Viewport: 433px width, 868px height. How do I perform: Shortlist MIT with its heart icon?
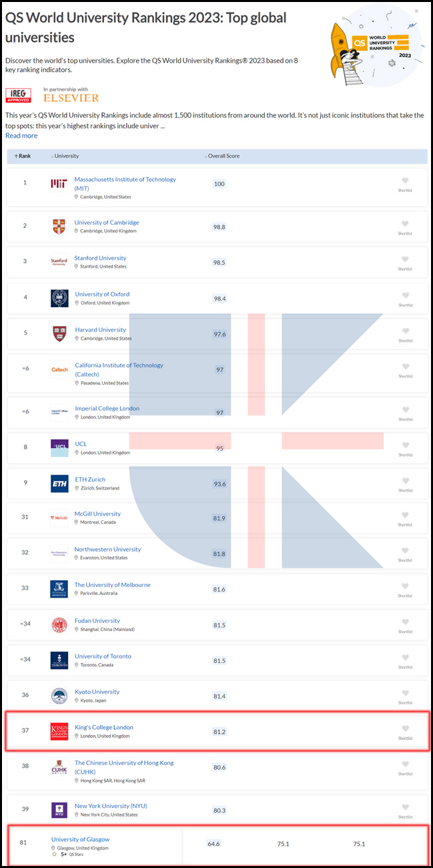click(405, 181)
